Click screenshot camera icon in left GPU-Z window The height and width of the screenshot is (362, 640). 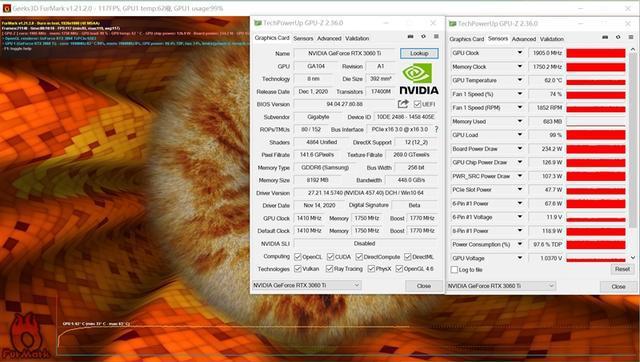point(410,37)
